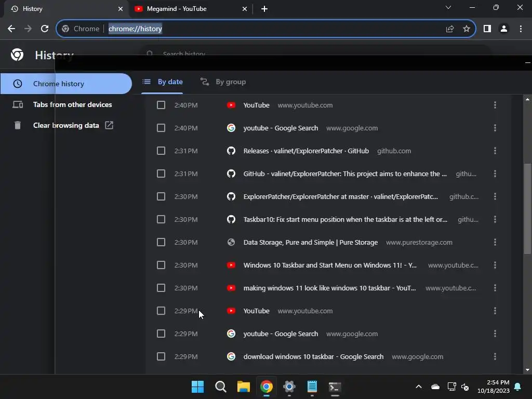Open actions menu for GitHub - valinet/ExplorerPatcher entry
This screenshot has height=399, width=532.
[x=495, y=174]
